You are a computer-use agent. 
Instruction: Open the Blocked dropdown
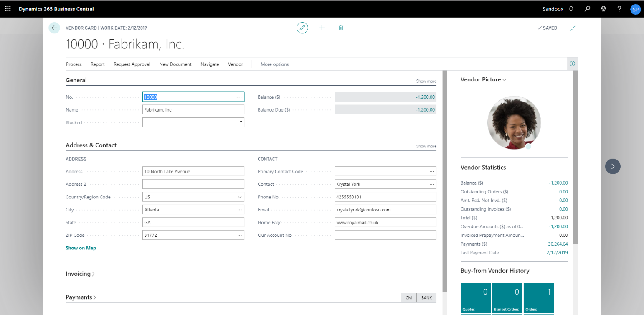pos(193,122)
